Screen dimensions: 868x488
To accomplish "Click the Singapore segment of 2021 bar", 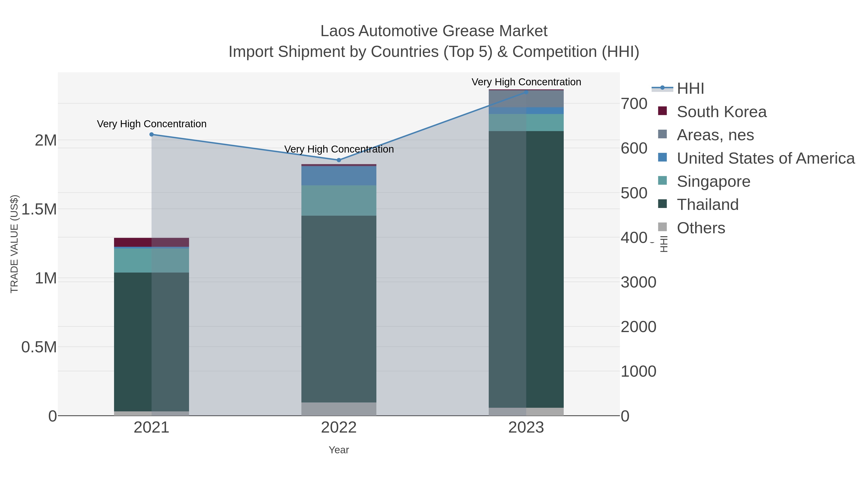I will coord(152,261).
